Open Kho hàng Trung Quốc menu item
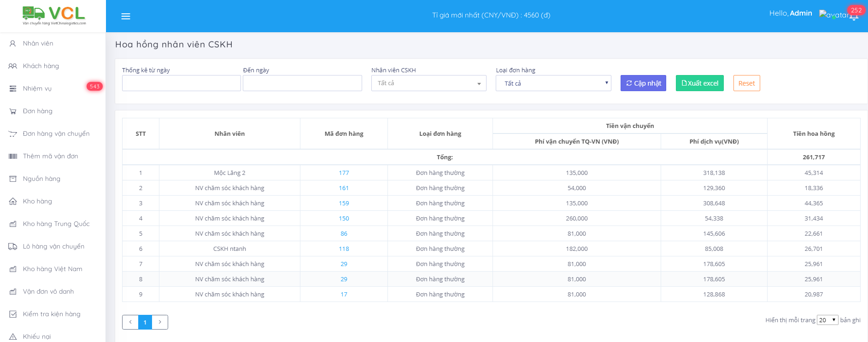This screenshot has height=342, width=868. pos(56,224)
